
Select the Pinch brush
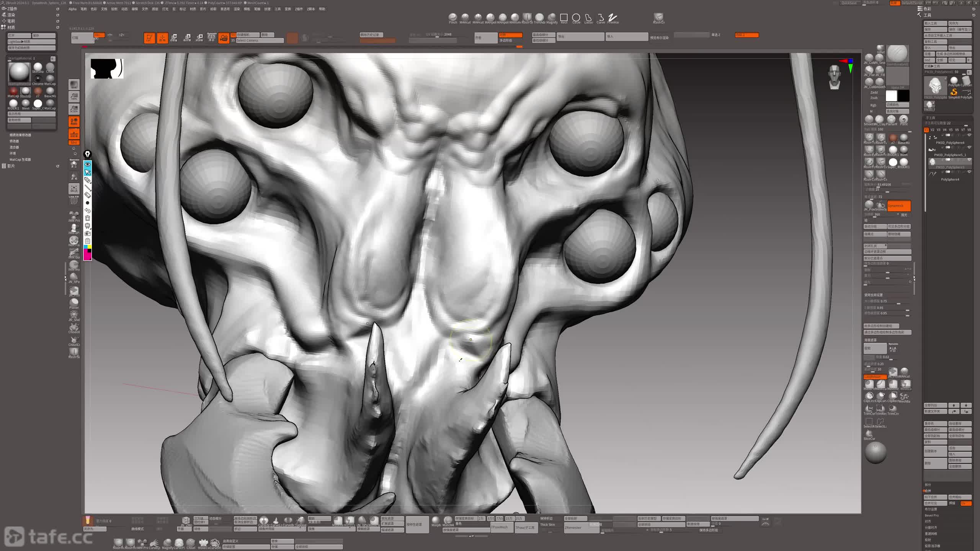(x=452, y=17)
